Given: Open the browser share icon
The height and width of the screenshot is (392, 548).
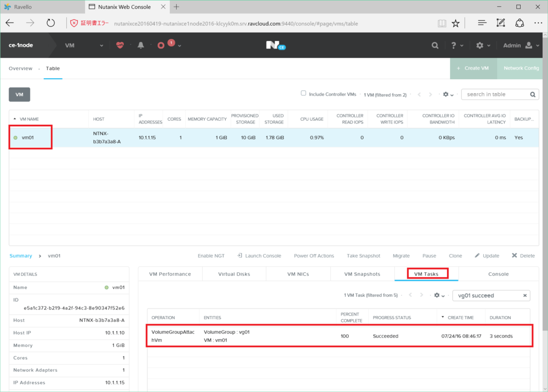Looking at the screenshot, I should (520, 23).
